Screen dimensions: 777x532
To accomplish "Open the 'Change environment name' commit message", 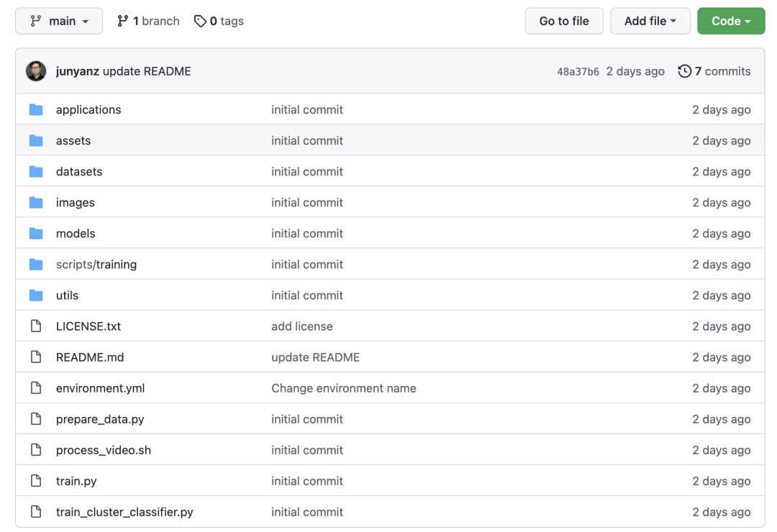I will tap(343, 388).
